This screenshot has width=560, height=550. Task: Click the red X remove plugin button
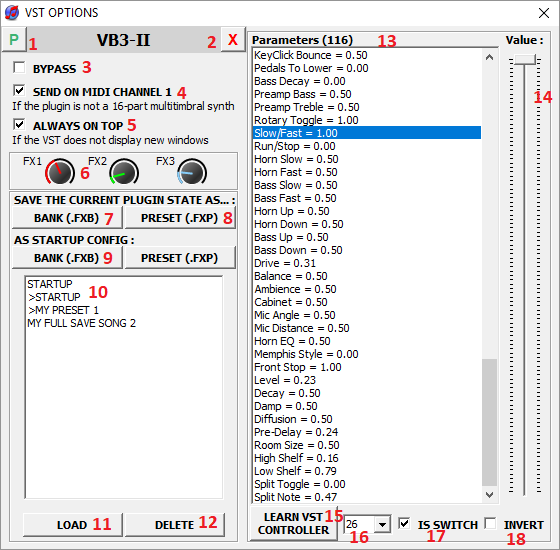click(233, 39)
